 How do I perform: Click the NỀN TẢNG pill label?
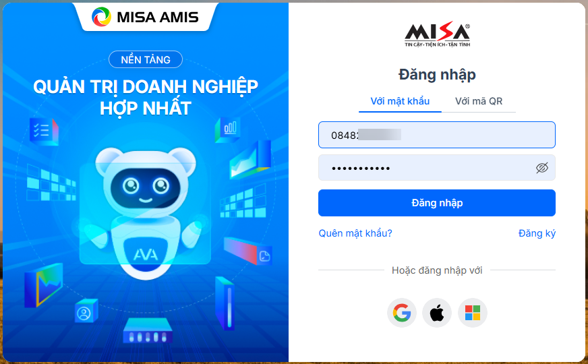[x=146, y=59]
